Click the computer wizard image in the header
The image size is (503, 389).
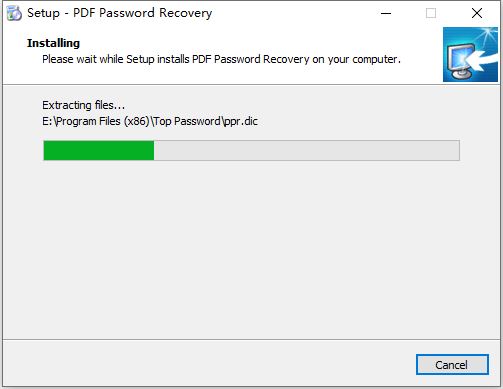coord(470,54)
